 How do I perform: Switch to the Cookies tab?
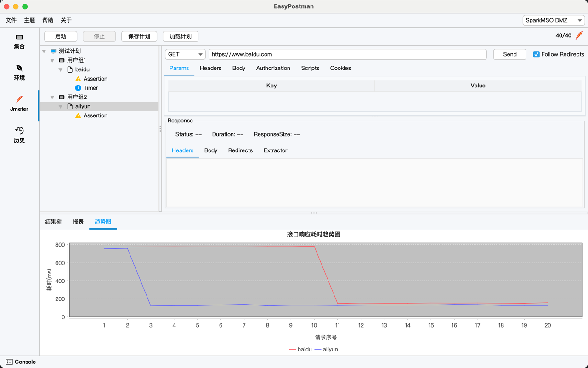pyautogui.click(x=340, y=68)
